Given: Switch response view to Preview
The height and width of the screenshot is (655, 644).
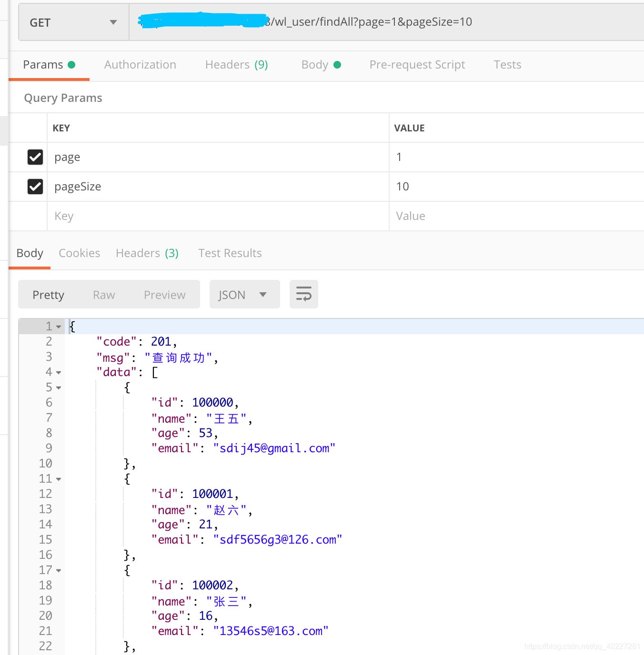Looking at the screenshot, I should (164, 295).
